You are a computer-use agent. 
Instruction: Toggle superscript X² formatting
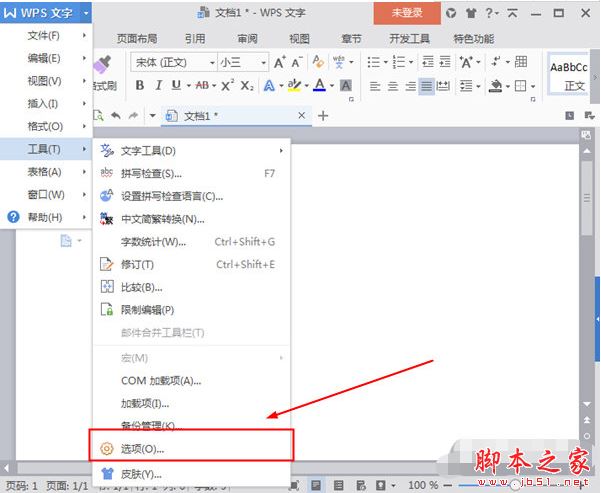pyautogui.click(x=227, y=85)
